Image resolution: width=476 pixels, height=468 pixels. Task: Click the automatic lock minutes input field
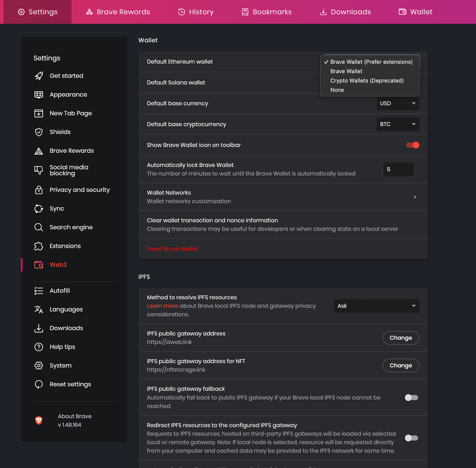tap(398, 169)
